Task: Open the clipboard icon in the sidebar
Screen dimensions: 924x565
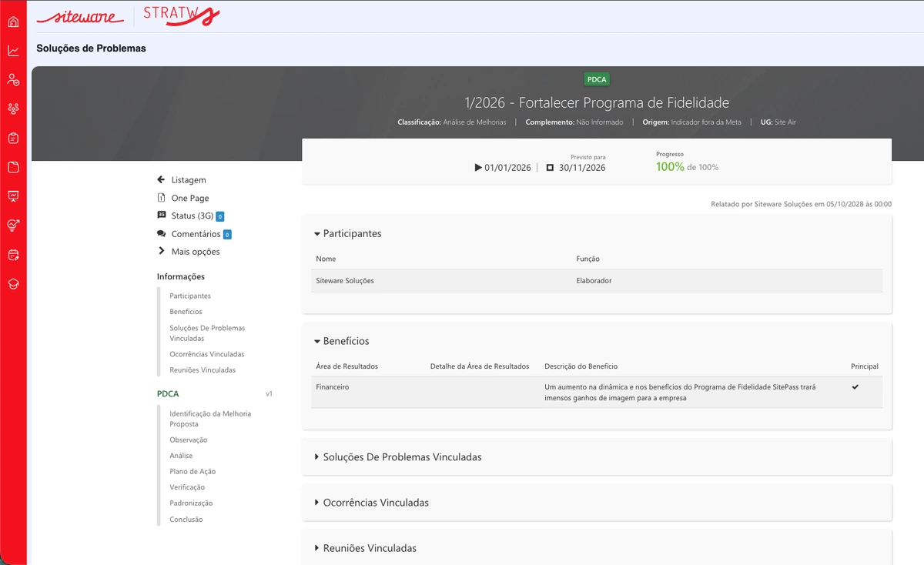Action: click(13, 138)
